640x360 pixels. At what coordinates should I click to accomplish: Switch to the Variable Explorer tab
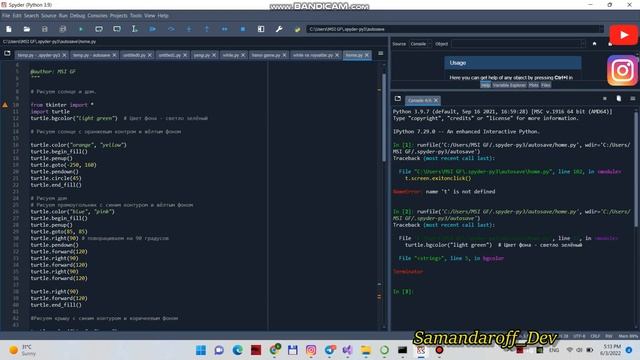pos(509,85)
